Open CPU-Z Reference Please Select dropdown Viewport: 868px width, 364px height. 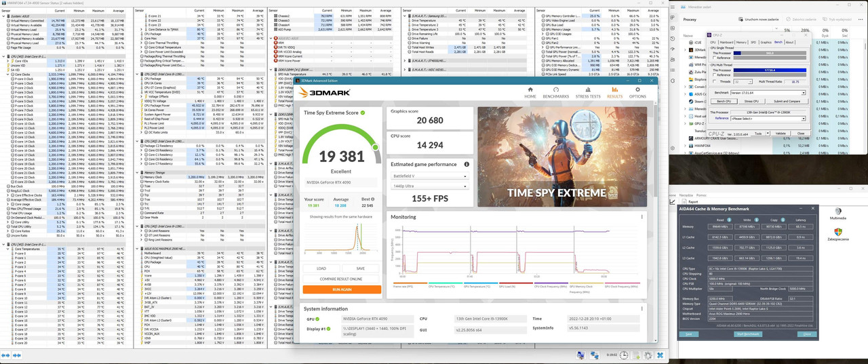[768, 119]
